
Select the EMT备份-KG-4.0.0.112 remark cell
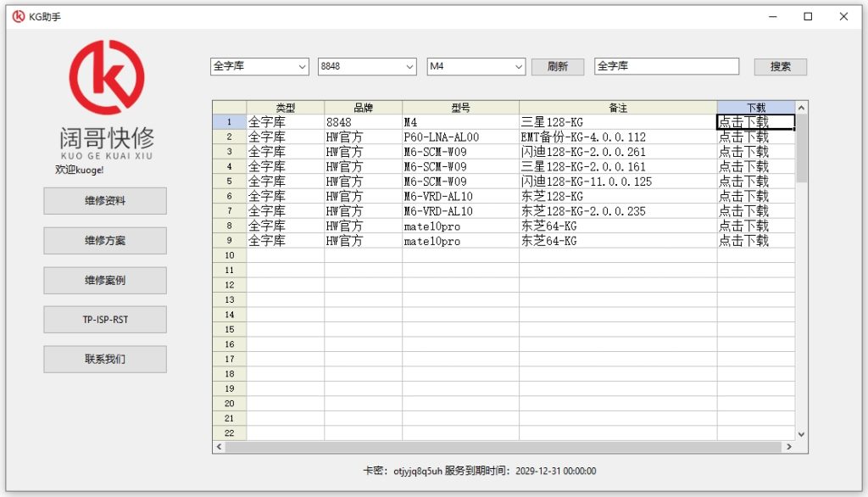tap(618, 137)
